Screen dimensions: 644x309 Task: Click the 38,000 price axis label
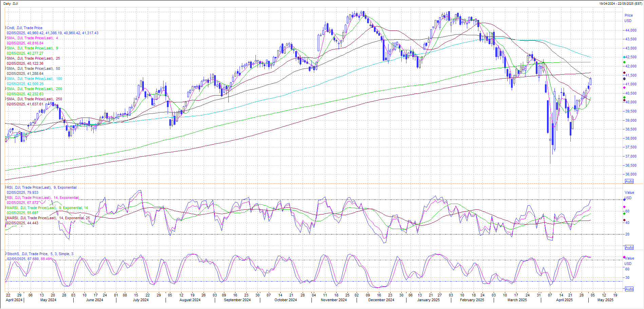[631, 138]
